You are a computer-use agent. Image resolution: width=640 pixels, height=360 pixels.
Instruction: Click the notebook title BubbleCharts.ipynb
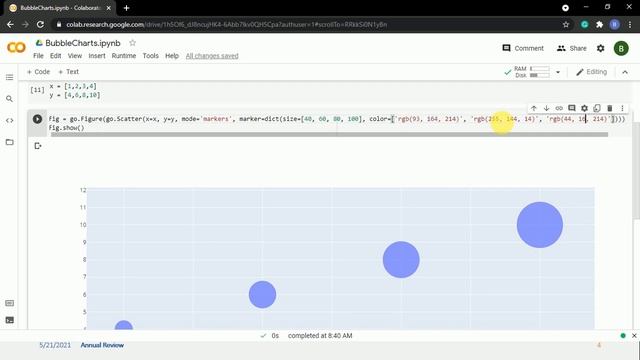point(83,43)
